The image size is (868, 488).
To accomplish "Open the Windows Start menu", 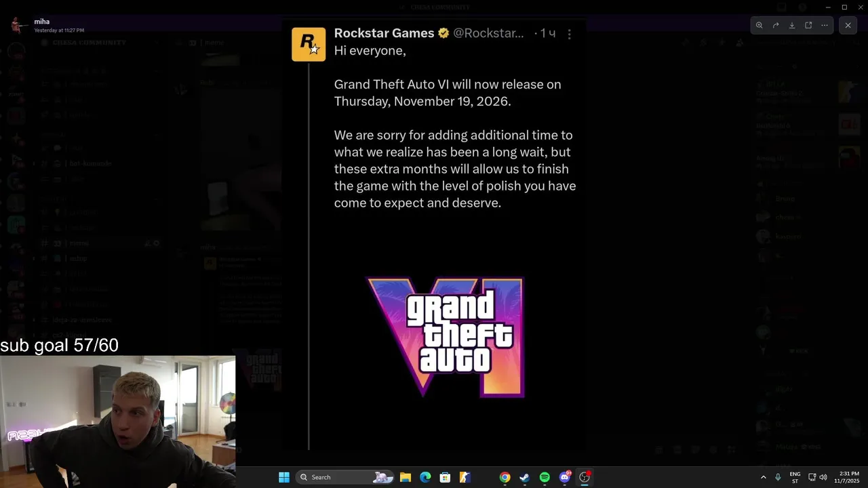I will pyautogui.click(x=284, y=477).
